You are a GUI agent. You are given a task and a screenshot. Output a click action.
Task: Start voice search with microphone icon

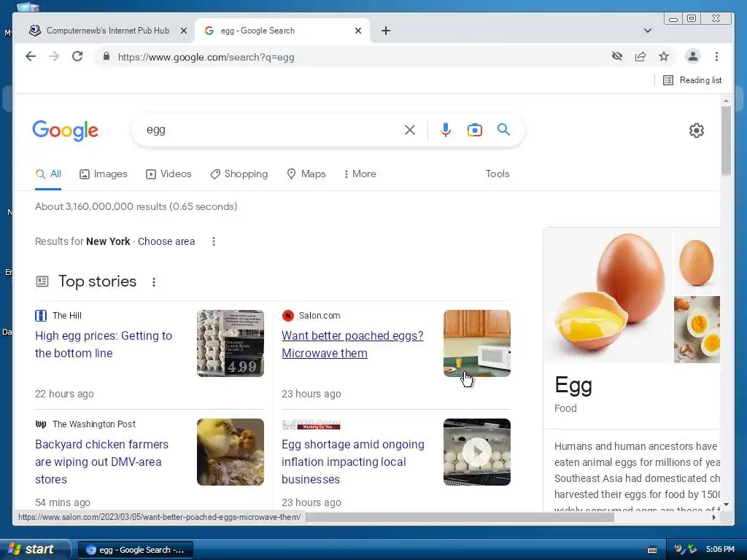[446, 130]
